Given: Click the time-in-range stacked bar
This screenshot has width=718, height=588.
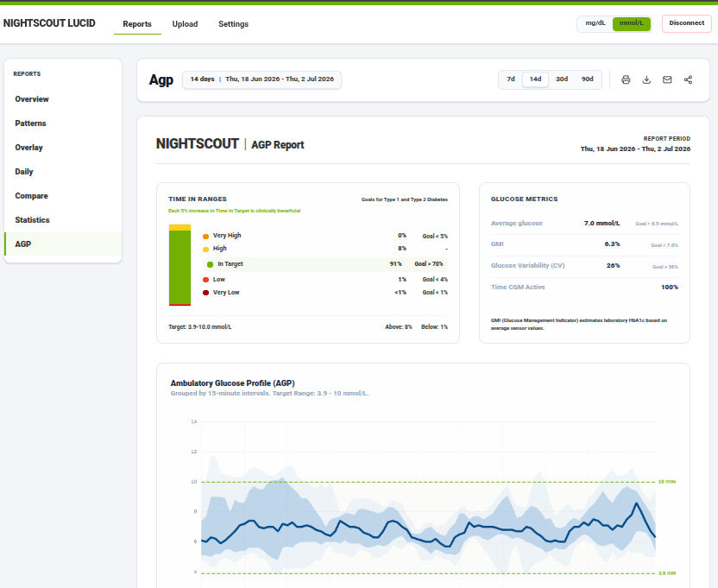Looking at the screenshot, I should pos(180,265).
